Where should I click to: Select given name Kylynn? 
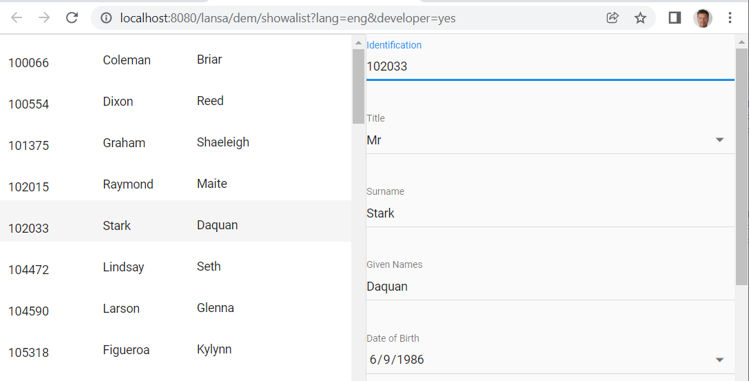click(x=214, y=350)
